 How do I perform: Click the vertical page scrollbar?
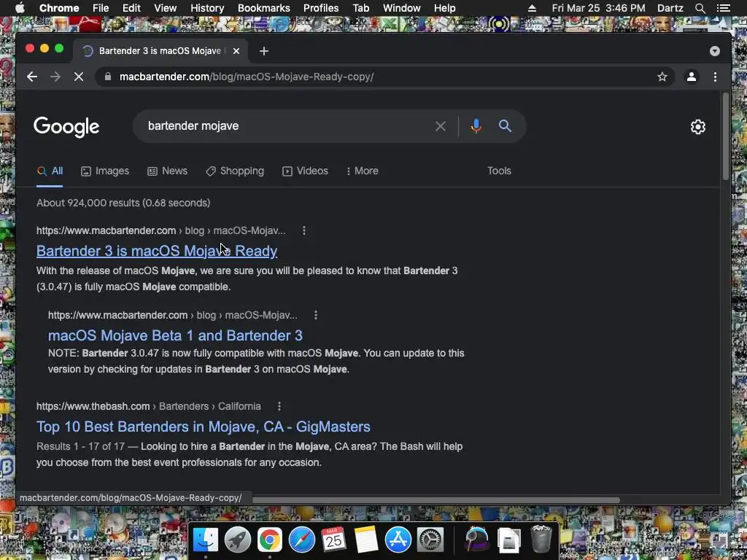coord(726,137)
